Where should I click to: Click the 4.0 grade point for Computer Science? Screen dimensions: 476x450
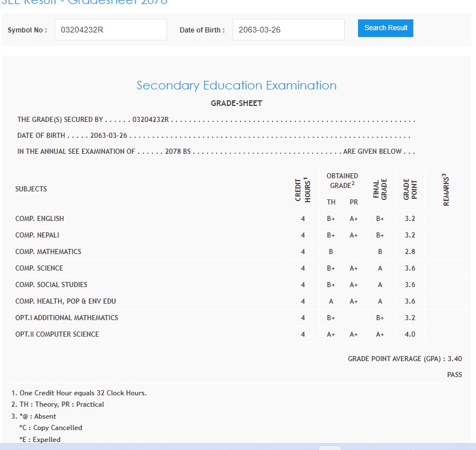[x=409, y=334]
